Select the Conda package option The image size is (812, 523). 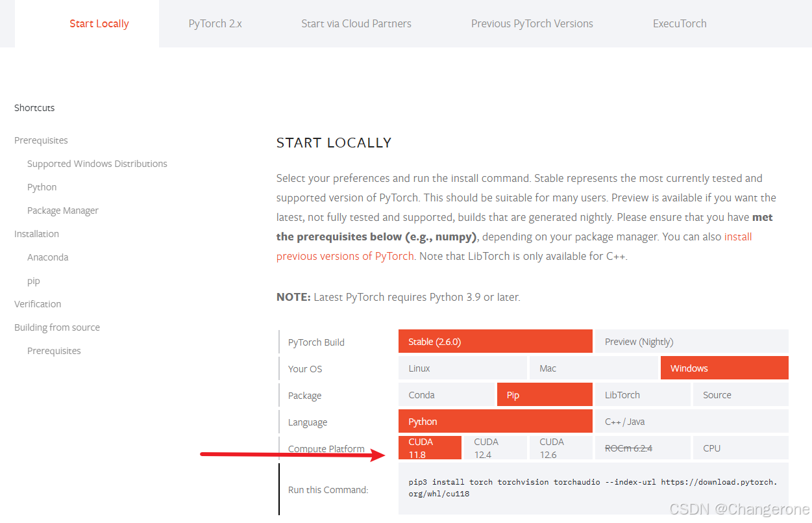[x=447, y=394]
